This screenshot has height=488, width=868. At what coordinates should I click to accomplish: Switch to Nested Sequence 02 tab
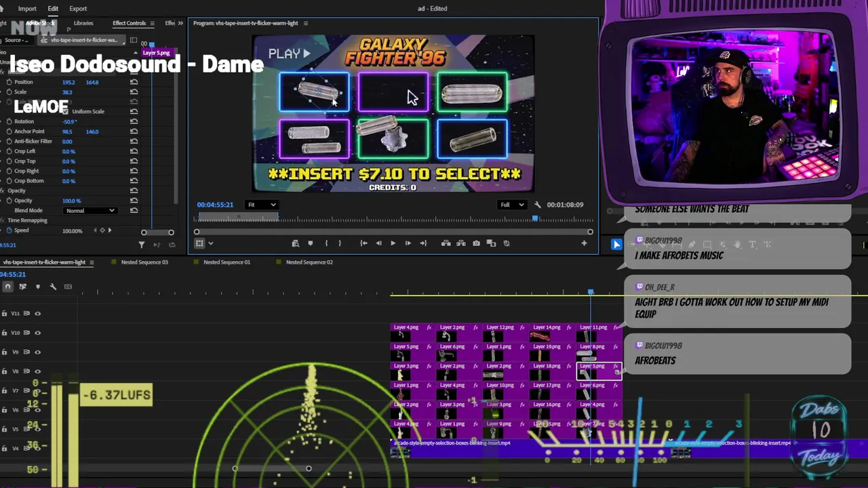click(x=309, y=262)
